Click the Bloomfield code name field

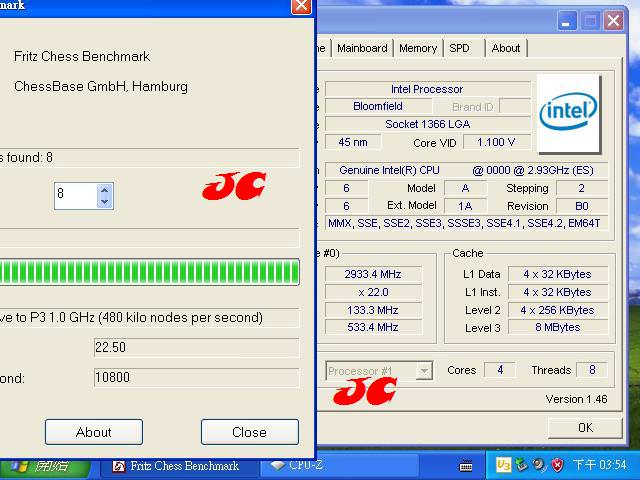tap(378, 106)
